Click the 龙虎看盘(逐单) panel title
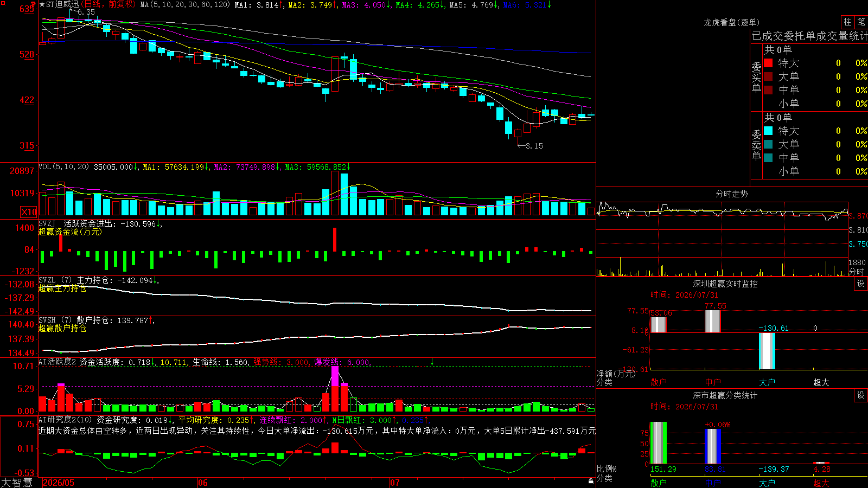 pyautogui.click(x=732, y=22)
